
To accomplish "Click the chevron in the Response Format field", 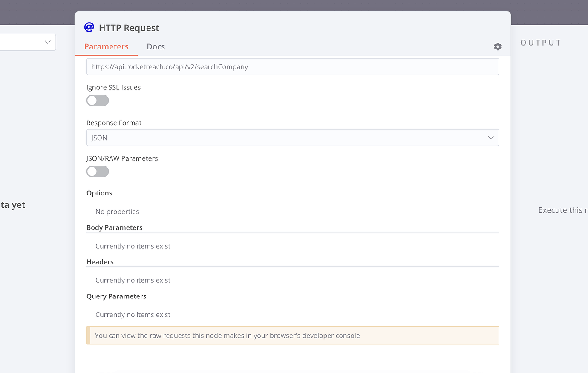I will coord(492,138).
